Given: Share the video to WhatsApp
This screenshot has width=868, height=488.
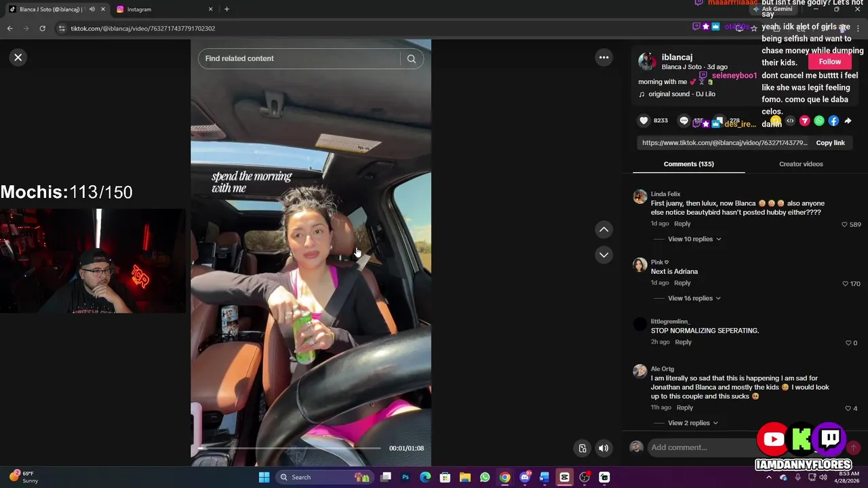Looking at the screenshot, I should (819, 121).
